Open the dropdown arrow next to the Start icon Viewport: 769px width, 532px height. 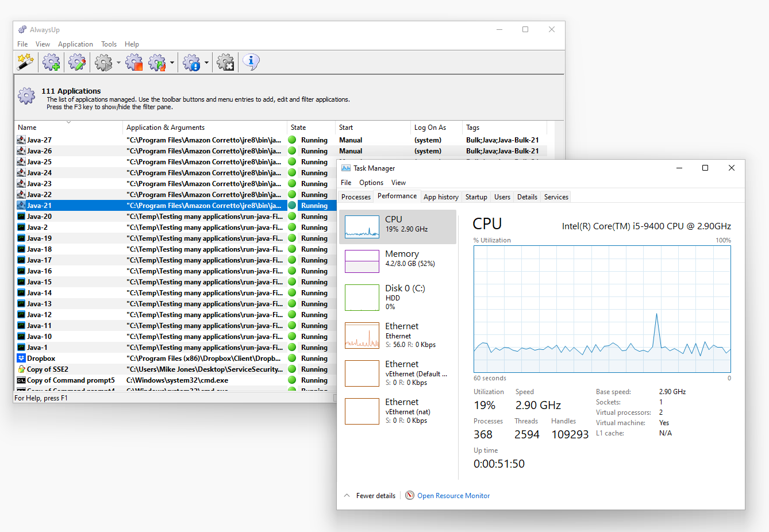pos(118,63)
